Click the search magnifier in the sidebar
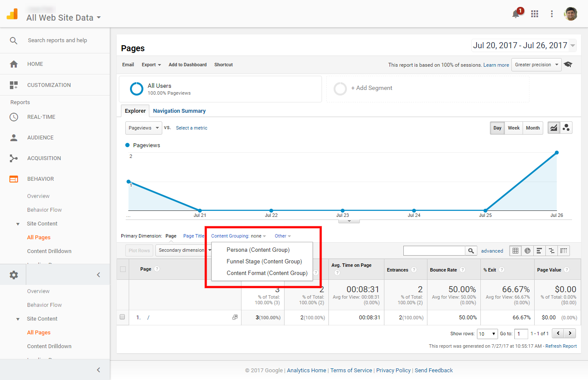Screen dimensions: 588x380 coord(14,40)
